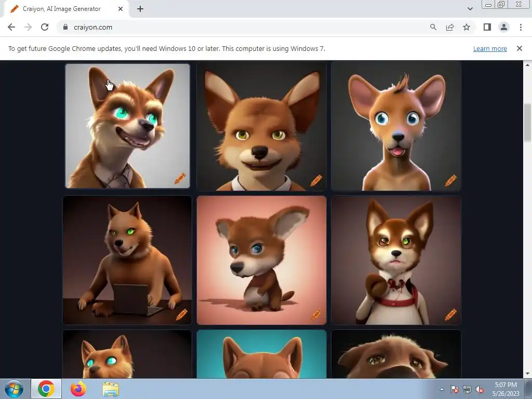Toggle Chrome side panel

(x=487, y=27)
